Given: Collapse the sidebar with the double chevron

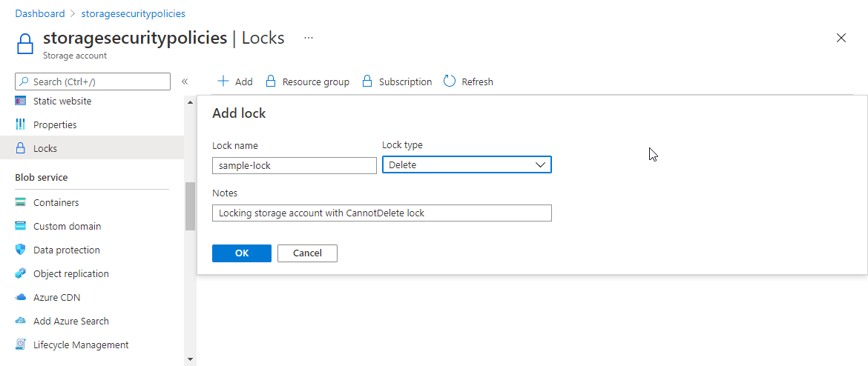Looking at the screenshot, I should tap(185, 81).
